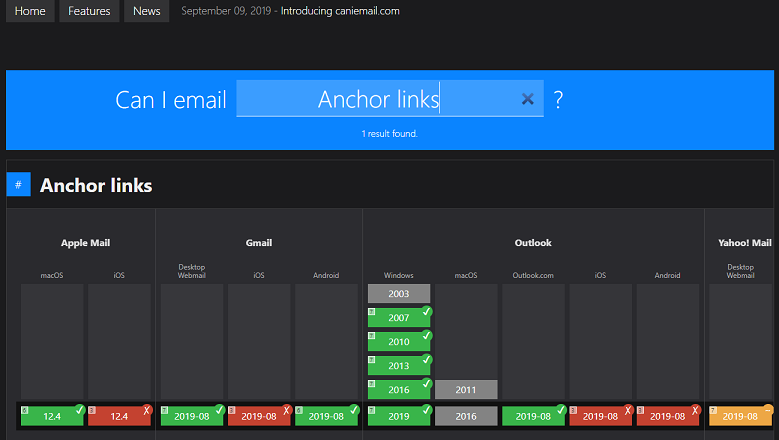Screen dimensions: 779x440
Task: Select Outlook macOS 2016 cell
Action: [x=466, y=416]
